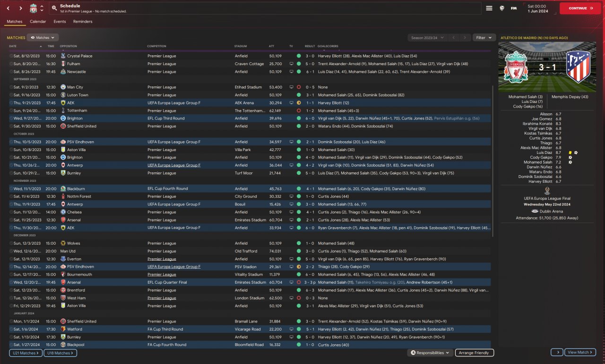Sort matches by the Opposition column header
The image size is (605, 364).
(x=69, y=46)
